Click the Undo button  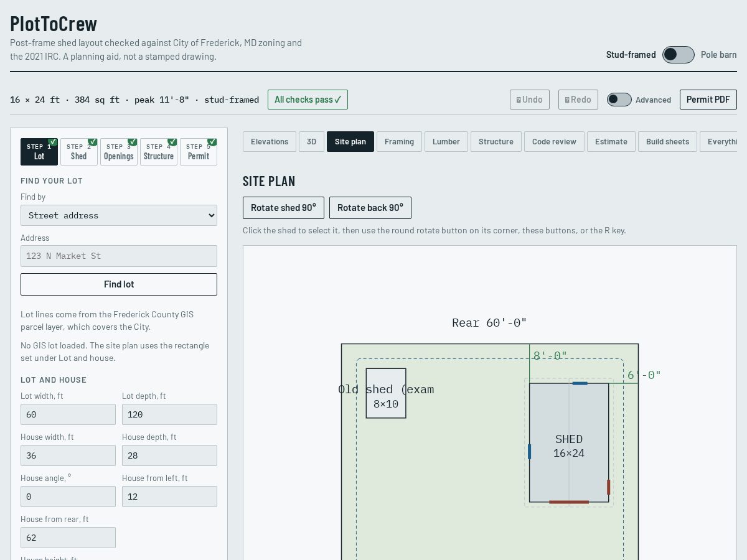pyautogui.click(x=530, y=100)
